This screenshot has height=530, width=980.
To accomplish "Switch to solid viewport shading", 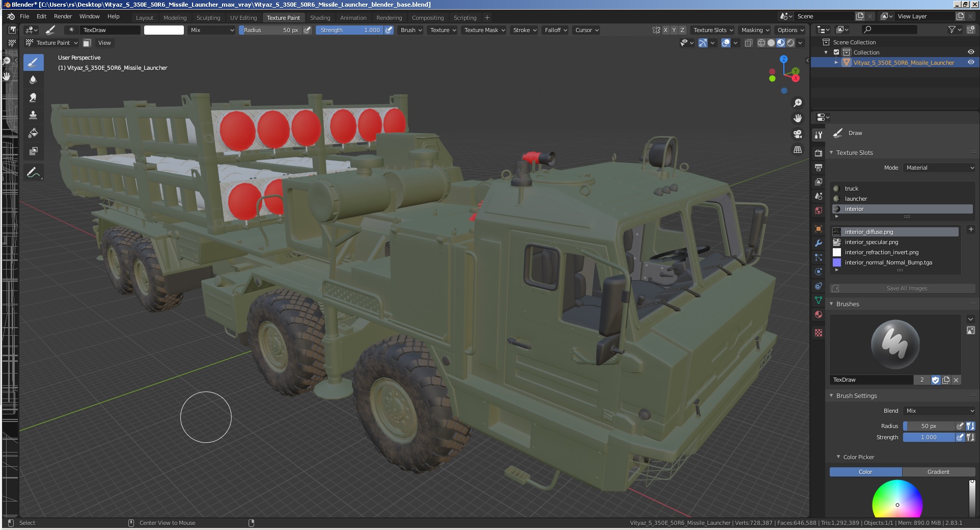I will (771, 43).
